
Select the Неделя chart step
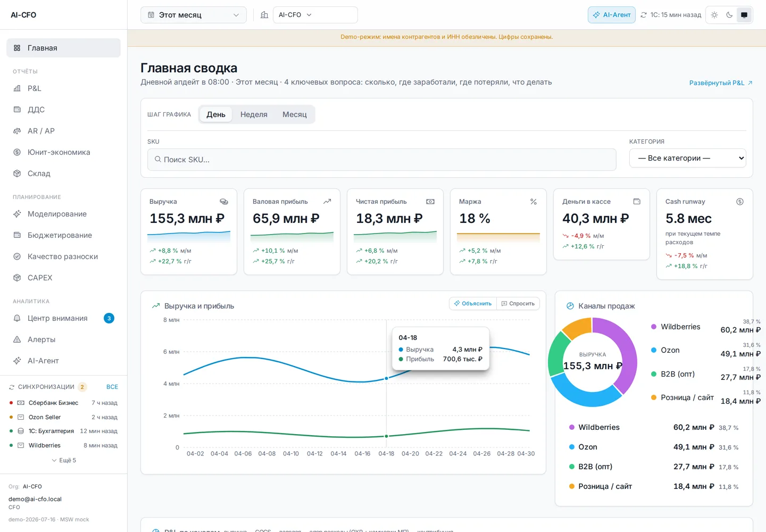pos(254,114)
